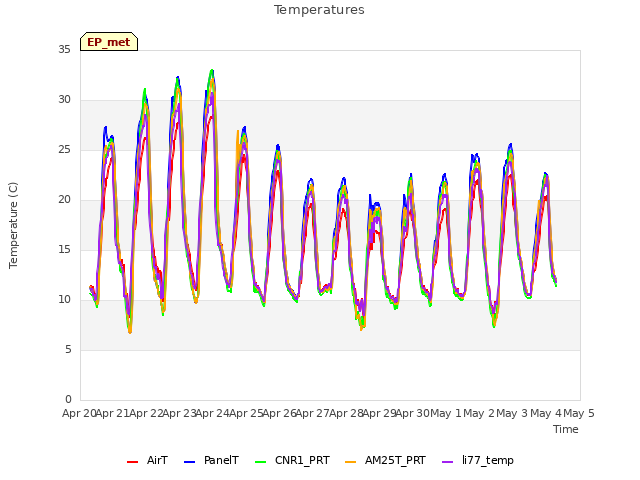Image resolution: width=640 pixels, height=480 pixels.
Task: Toggle the CNR1_PRT series in legend
Action: click(x=292, y=460)
